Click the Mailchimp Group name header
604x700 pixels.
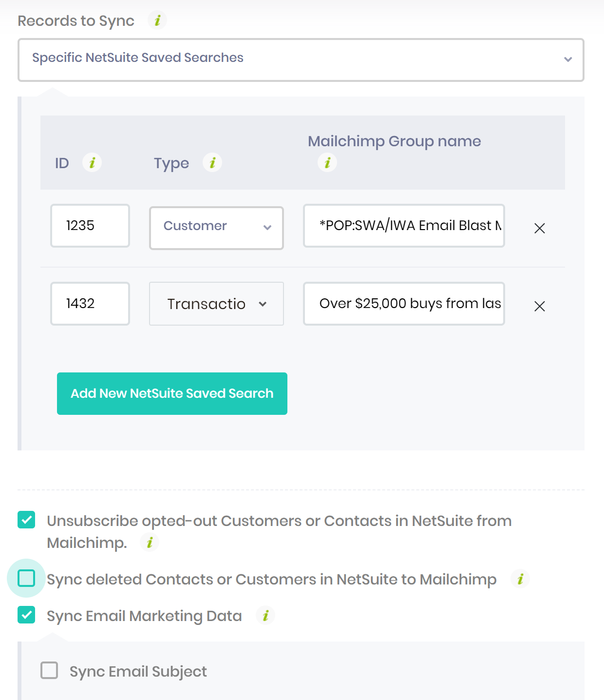[395, 141]
